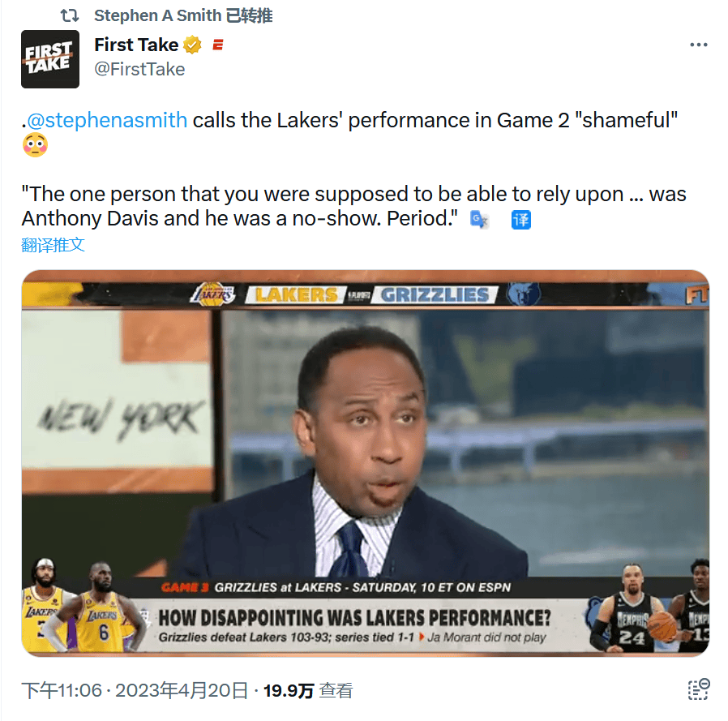Image resolution: width=728 pixels, height=721 pixels.
Task: Open the three-dot more options menu
Action: pos(698,45)
